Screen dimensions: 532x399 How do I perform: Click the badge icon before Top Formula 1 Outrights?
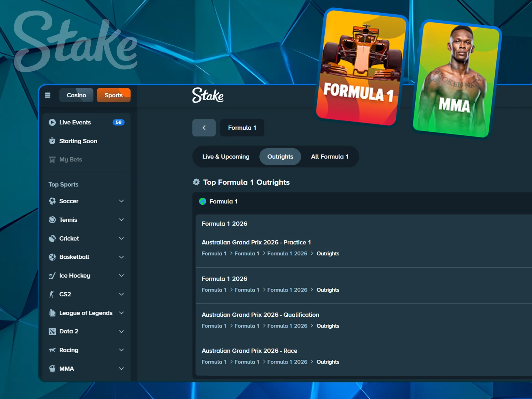tap(196, 182)
